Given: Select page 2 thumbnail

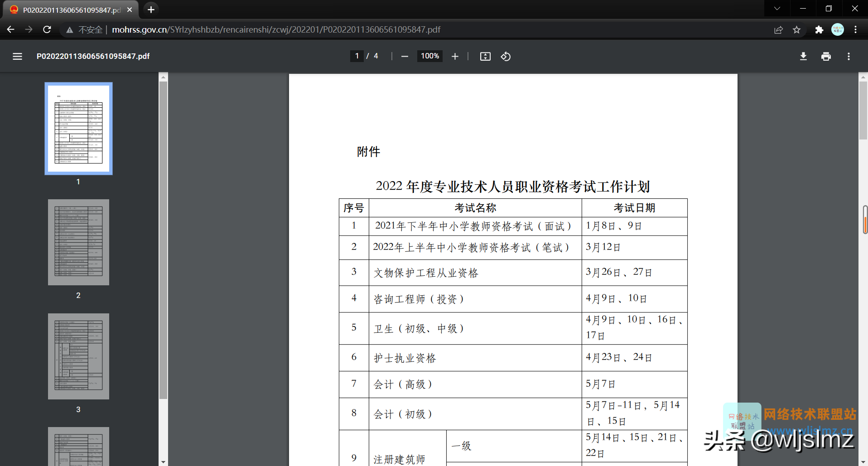Looking at the screenshot, I should coord(78,242).
